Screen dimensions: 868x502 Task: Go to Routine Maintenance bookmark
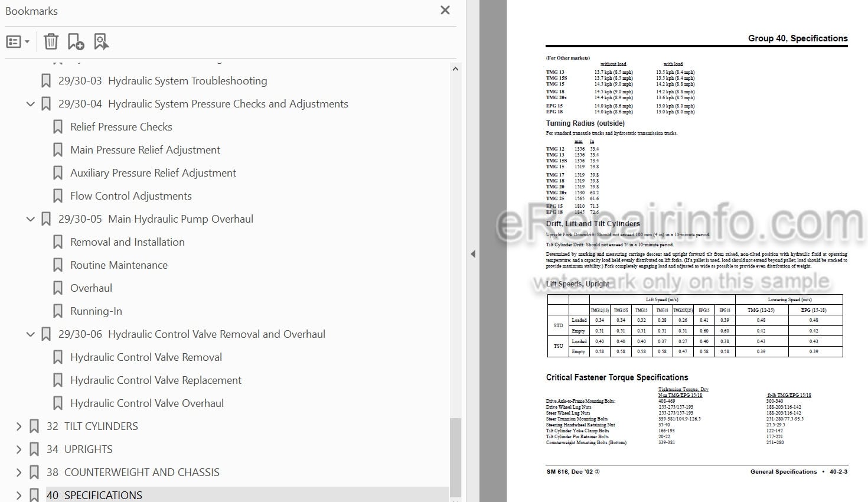coord(119,265)
